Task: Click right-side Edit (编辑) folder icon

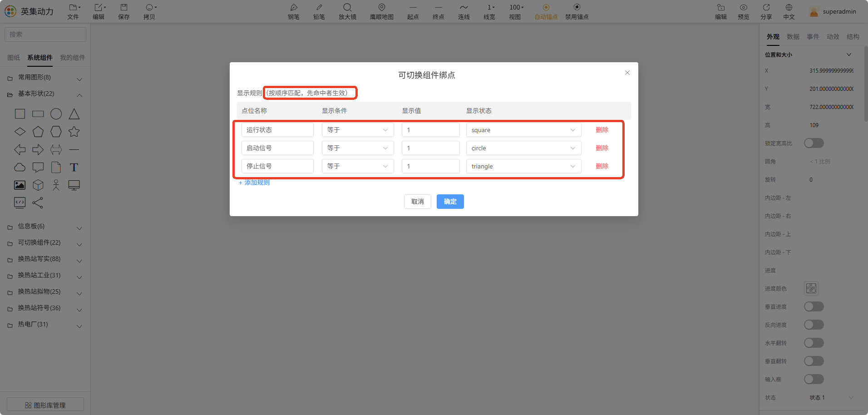Action: [x=721, y=7]
